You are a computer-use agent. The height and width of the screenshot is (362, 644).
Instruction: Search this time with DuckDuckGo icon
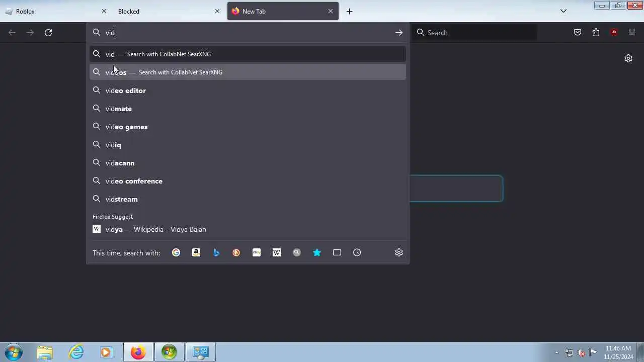pyautogui.click(x=236, y=252)
